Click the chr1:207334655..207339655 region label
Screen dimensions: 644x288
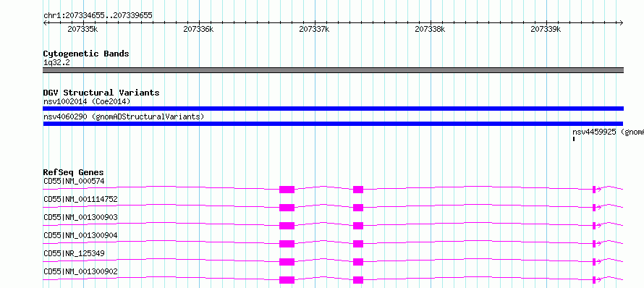pyautogui.click(x=98, y=16)
